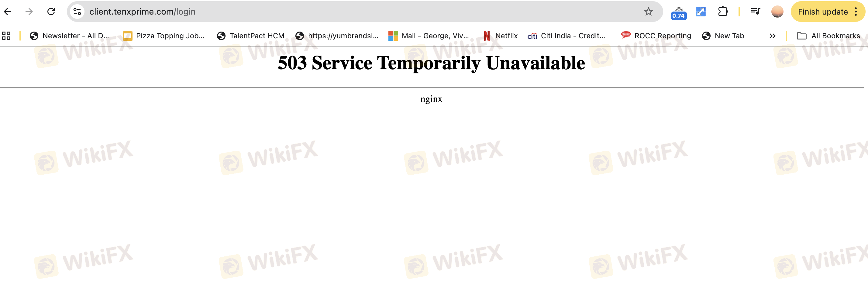Open the 0.74 extension badge icon
The height and width of the screenshot is (305, 868).
[x=678, y=12]
